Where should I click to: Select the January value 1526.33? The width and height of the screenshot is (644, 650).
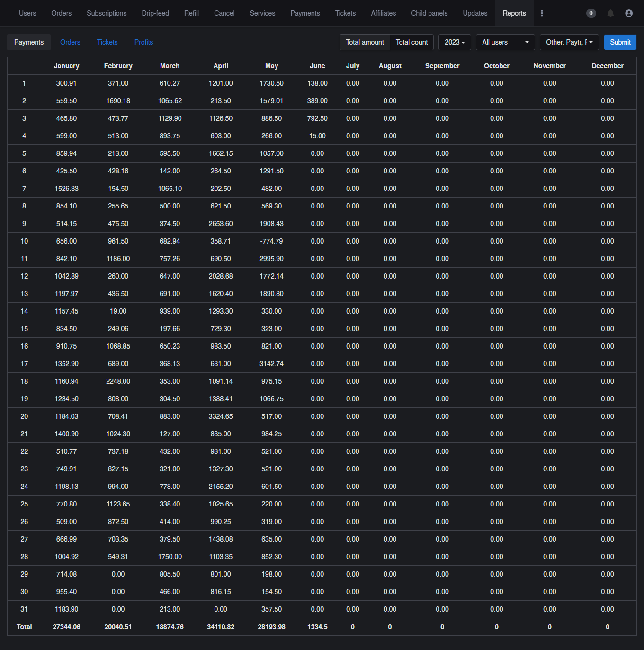coord(66,189)
